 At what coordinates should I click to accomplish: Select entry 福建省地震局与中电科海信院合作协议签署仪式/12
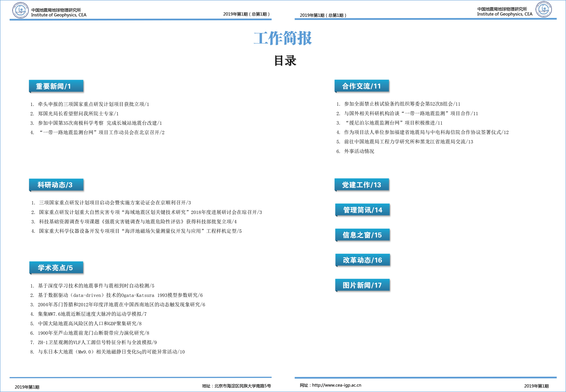tap(426, 132)
